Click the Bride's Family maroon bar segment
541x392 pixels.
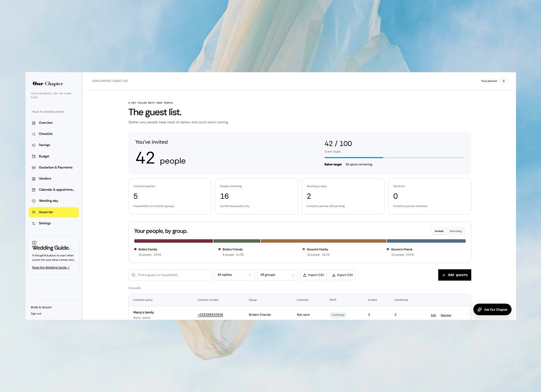point(173,241)
